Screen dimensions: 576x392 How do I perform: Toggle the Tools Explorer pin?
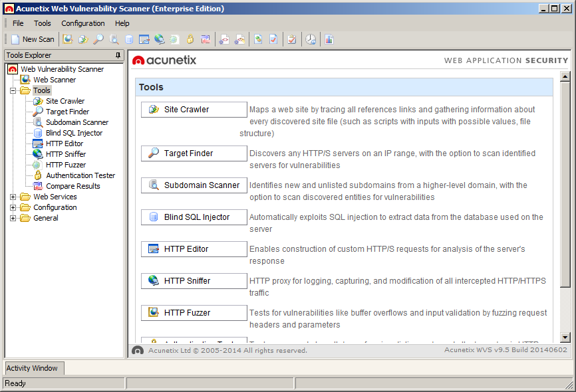coord(118,55)
